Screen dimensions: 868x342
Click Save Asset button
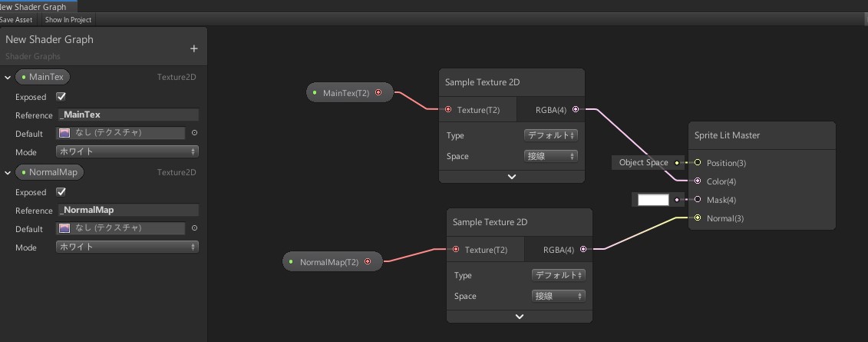[x=16, y=19]
